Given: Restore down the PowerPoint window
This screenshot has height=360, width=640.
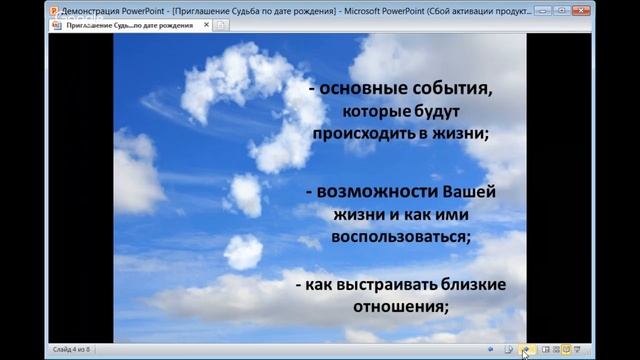Looking at the screenshot, I should point(562,10).
